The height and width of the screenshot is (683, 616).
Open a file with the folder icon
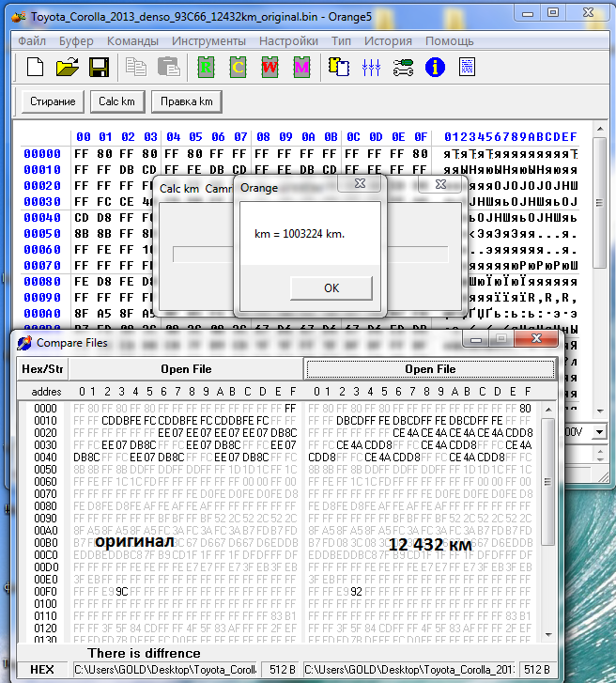(67, 67)
